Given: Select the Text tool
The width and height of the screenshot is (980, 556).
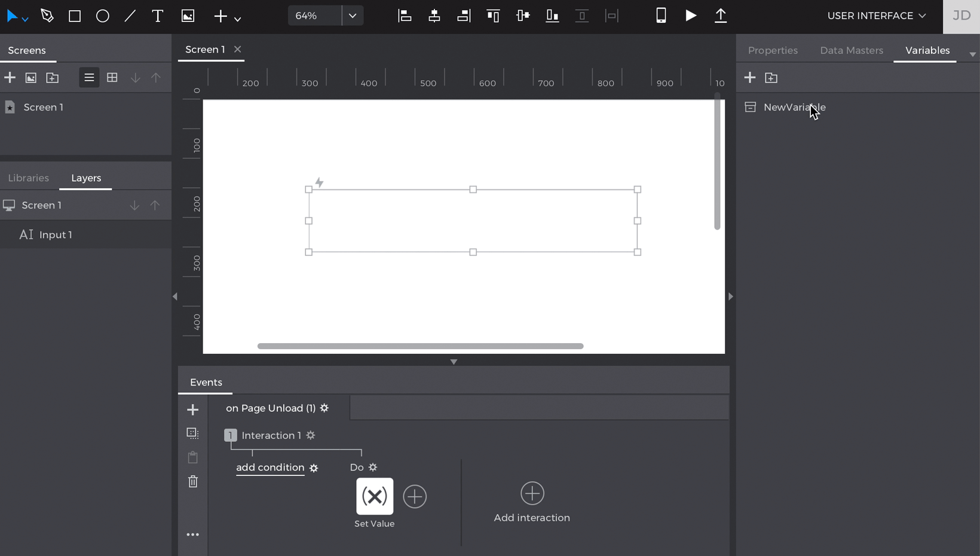Looking at the screenshot, I should click(x=158, y=16).
